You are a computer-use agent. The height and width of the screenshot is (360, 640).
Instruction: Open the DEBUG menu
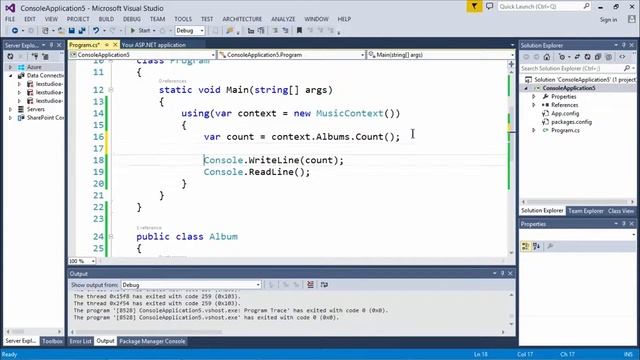click(x=131, y=19)
